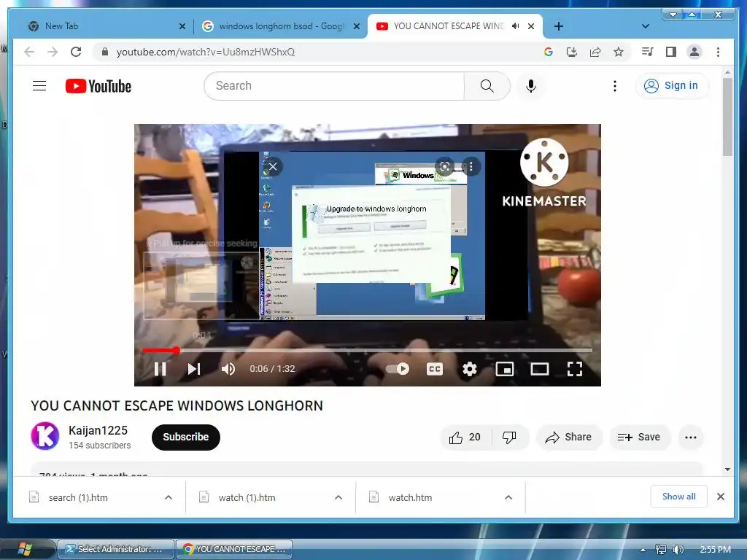Open Kaijan1225 channel name link
This screenshot has width=747, height=560.
pos(98,430)
